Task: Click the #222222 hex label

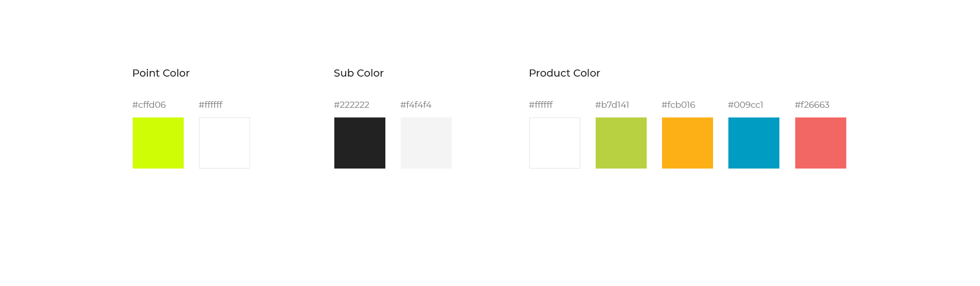Action: [352, 105]
